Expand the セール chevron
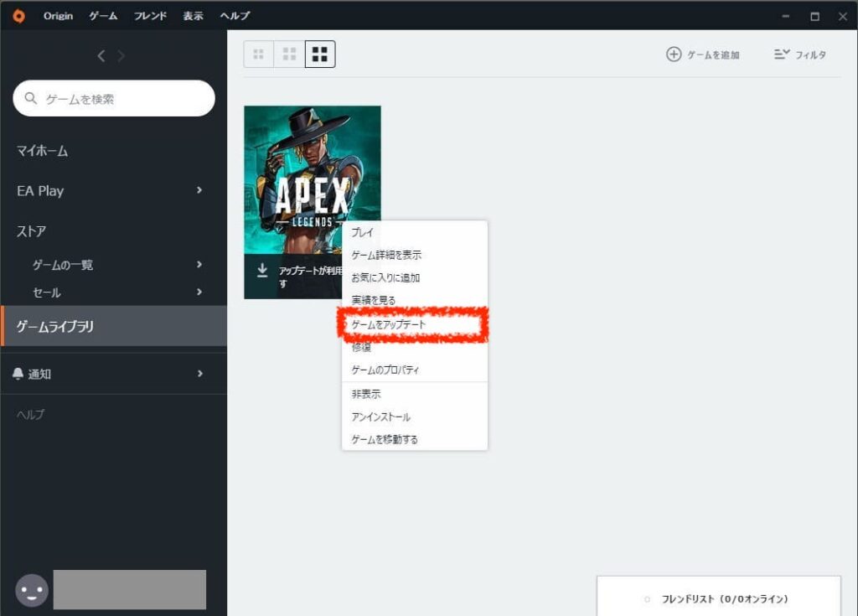858x616 pixels. click(199, 292)
